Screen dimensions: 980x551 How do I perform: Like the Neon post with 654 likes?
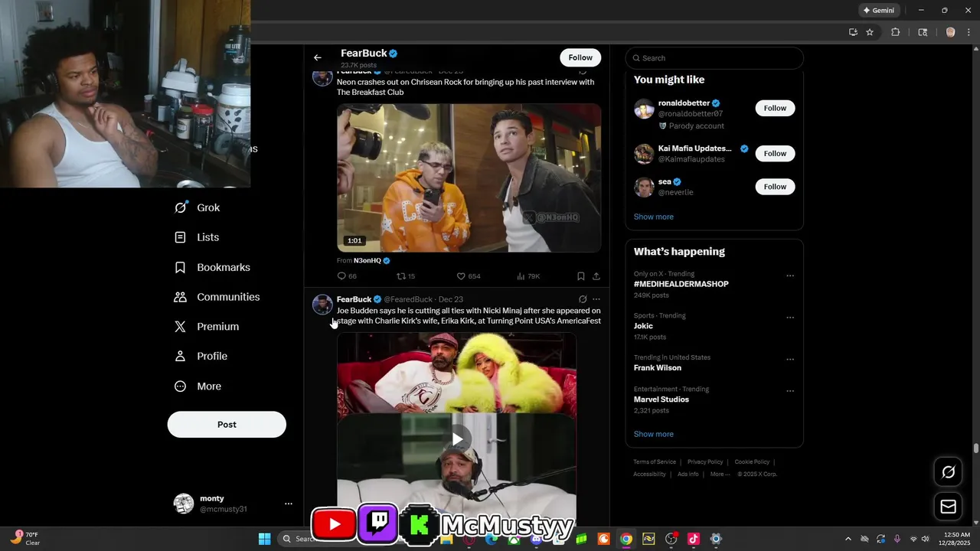[x=469, y=276]
